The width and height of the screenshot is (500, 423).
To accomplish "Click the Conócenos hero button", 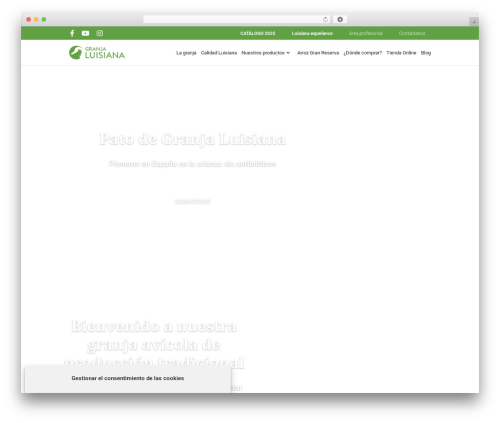I will click(x=192, y=201).
